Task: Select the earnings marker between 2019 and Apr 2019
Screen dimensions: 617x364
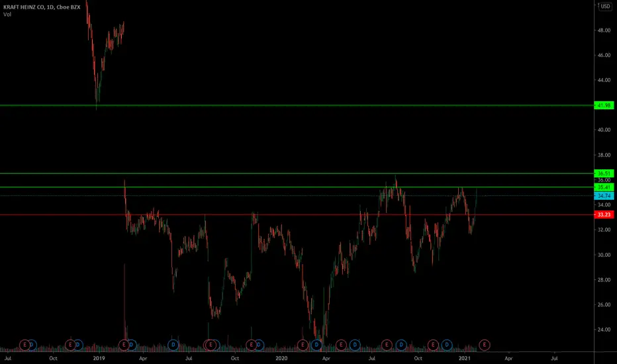Action: pos(124,345)
